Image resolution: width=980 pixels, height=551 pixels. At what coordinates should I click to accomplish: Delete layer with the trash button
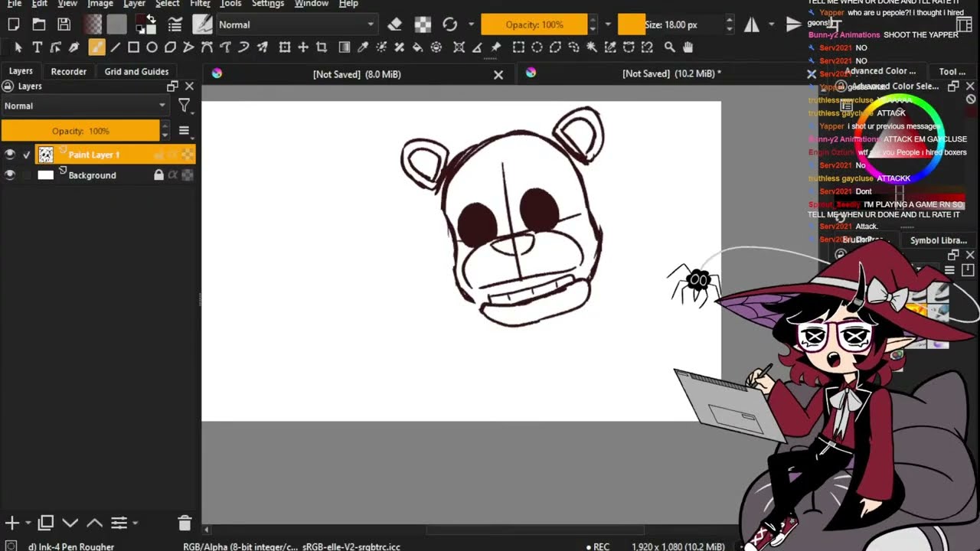tap(185, 523)
